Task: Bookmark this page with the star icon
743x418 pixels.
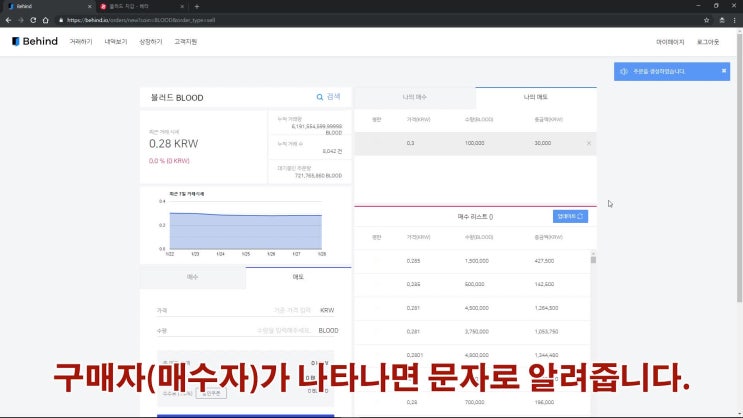Action: (707, 20)
